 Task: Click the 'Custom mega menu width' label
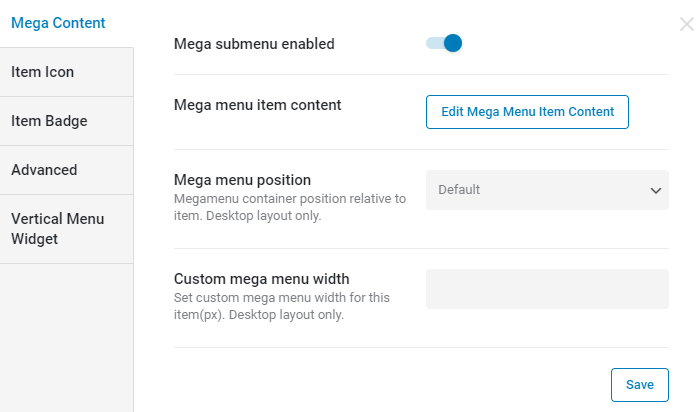pos(262,279)
